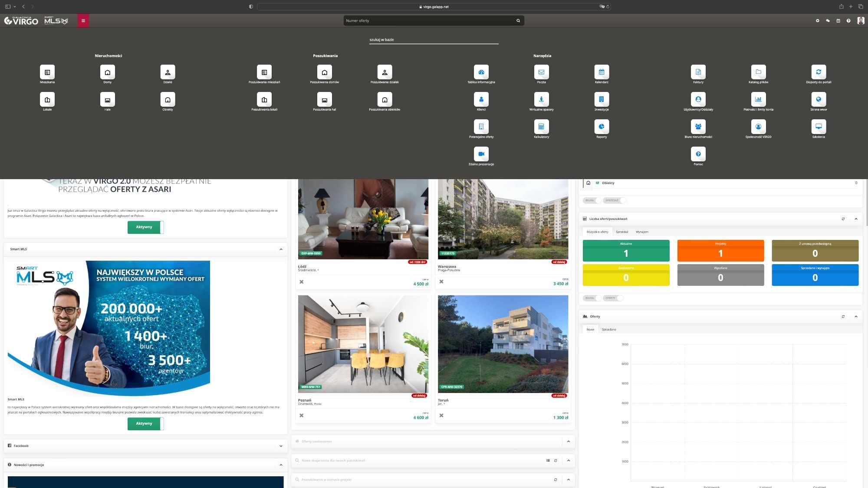The image size is (868, 488).
Task: Open Zdalne prezentacje tool
Action: pyautogui.click(x=481, y=154)
